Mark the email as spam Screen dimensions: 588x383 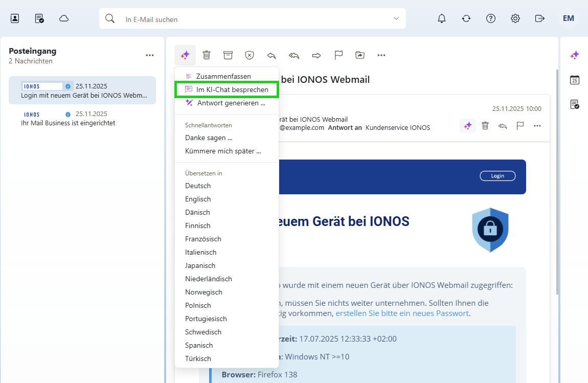(x=250, y=55)
